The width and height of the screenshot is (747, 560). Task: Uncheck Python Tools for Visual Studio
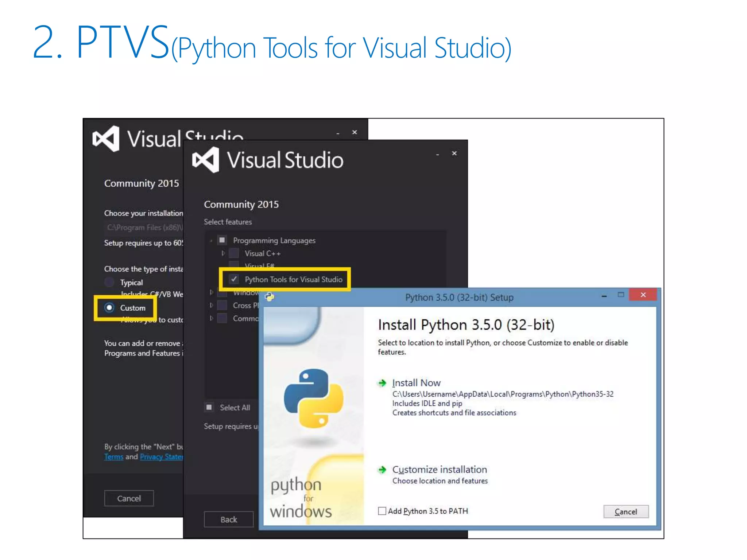pyautogui.click(x=234, y=279)
